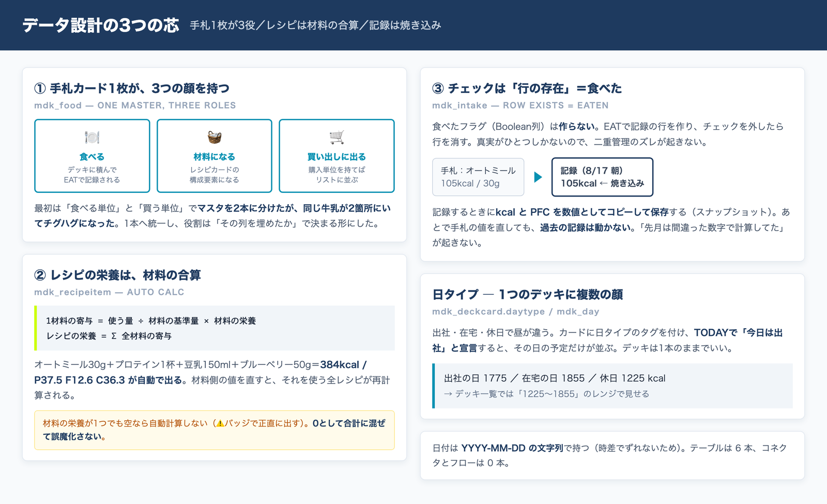Image resolution: width=827 pixels, height=504 pixels.
Task: Click heading ② レシピの栄養は、材料の合算
Action: tap(117, 275)
